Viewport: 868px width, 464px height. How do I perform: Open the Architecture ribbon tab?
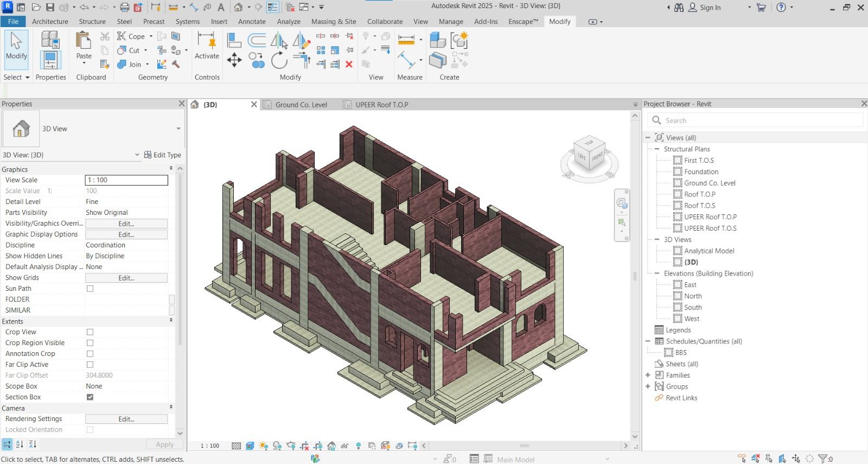pos(50,22)
